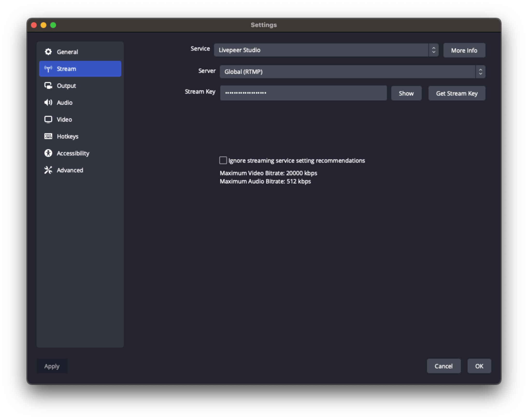The height and width of the screenshot is (420, 528).
Task: Switch to the Output settings tab
Action: [x=80, y=86]
